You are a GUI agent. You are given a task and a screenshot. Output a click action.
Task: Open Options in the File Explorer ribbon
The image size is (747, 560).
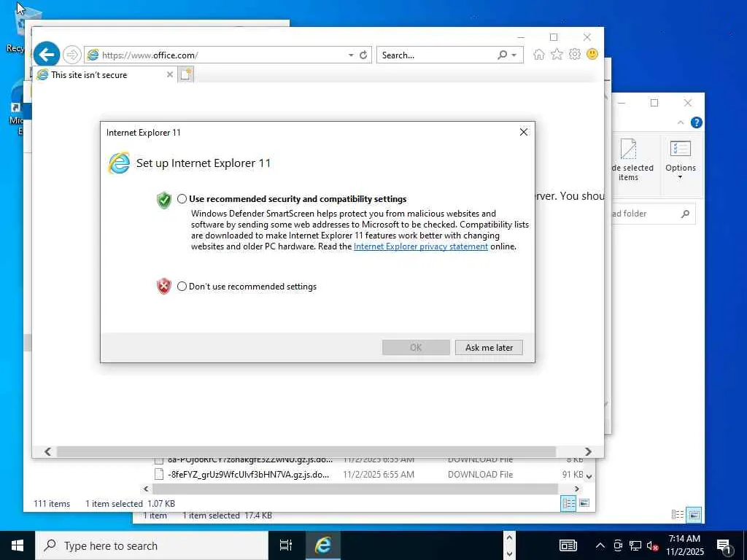coord(681,160)
